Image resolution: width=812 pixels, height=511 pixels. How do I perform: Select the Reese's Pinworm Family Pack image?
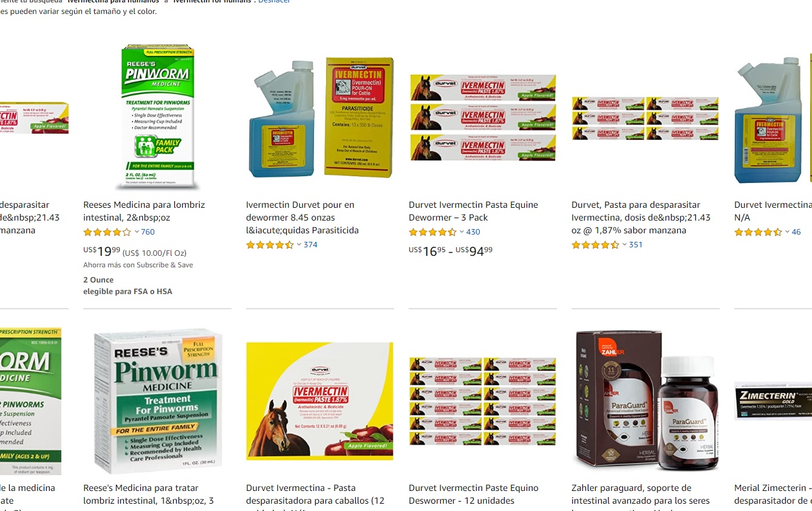[x=157, y=117]
